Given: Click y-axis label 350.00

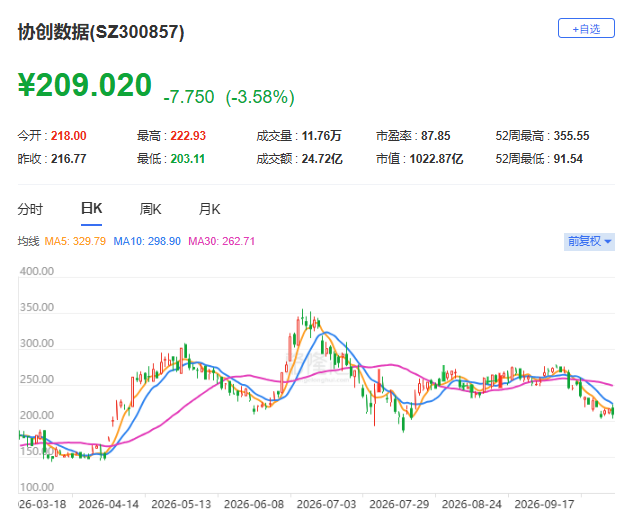Looking at the screenshot, I should (37, 307).
